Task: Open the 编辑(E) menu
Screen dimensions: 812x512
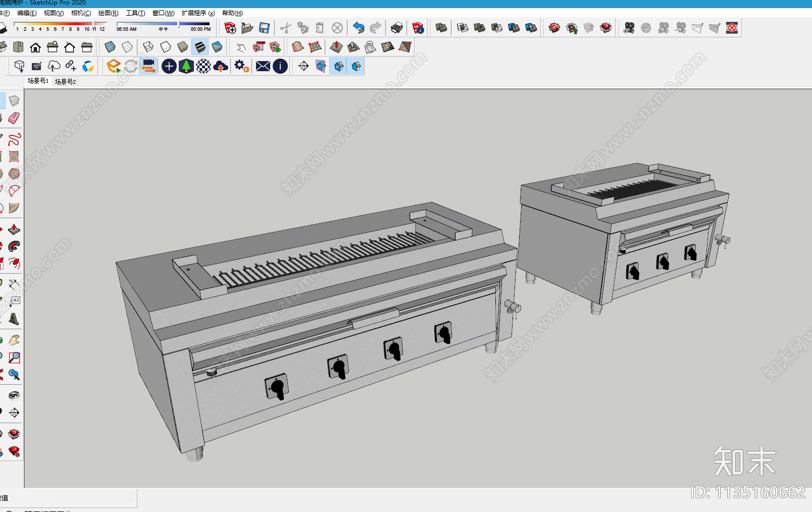Action: tap(26, 13)
